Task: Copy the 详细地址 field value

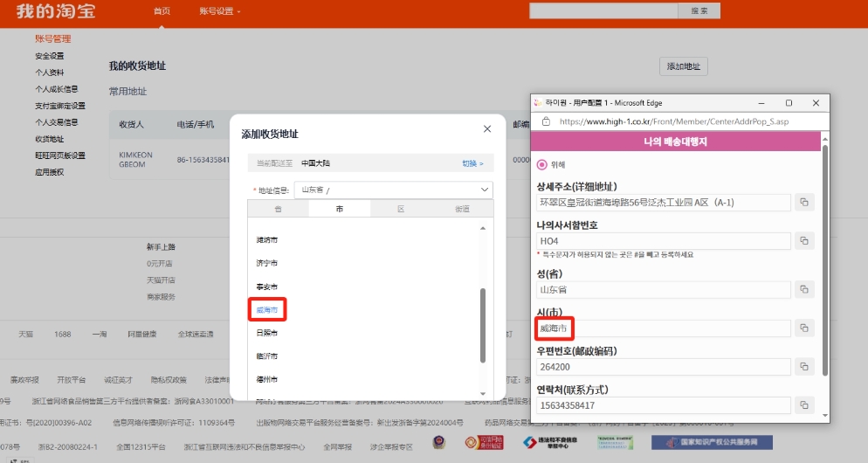Action: 804,202
